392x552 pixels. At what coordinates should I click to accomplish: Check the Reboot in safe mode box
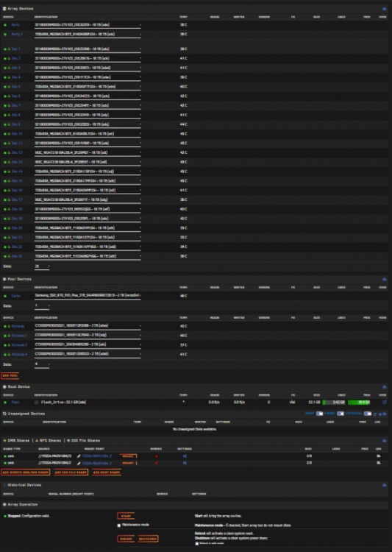[196, 544]
